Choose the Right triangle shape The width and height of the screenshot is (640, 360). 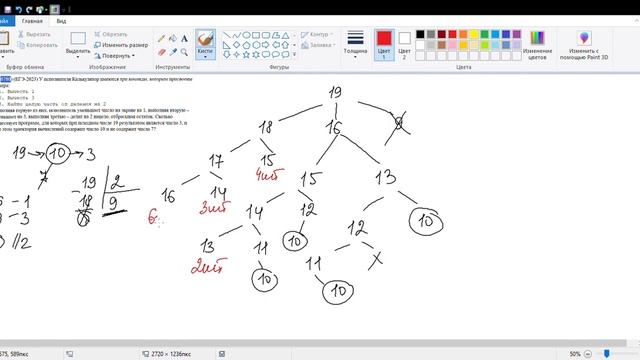[x=227, y=45]
